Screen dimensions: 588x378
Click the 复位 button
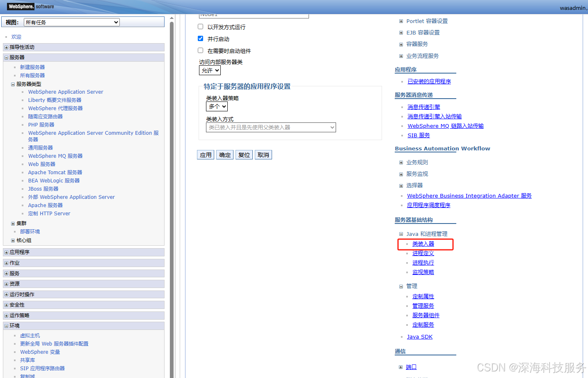tap(244, 155)
